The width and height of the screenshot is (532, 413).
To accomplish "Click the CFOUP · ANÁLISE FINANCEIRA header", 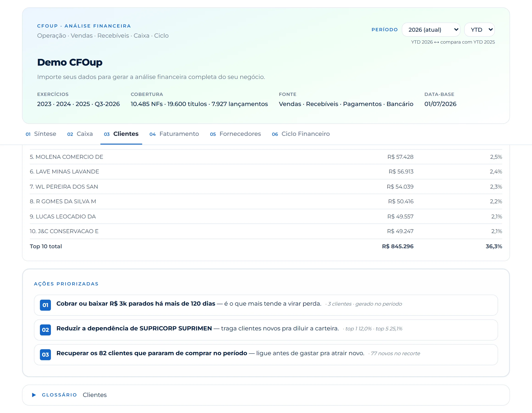I will [x=84, y=26].
